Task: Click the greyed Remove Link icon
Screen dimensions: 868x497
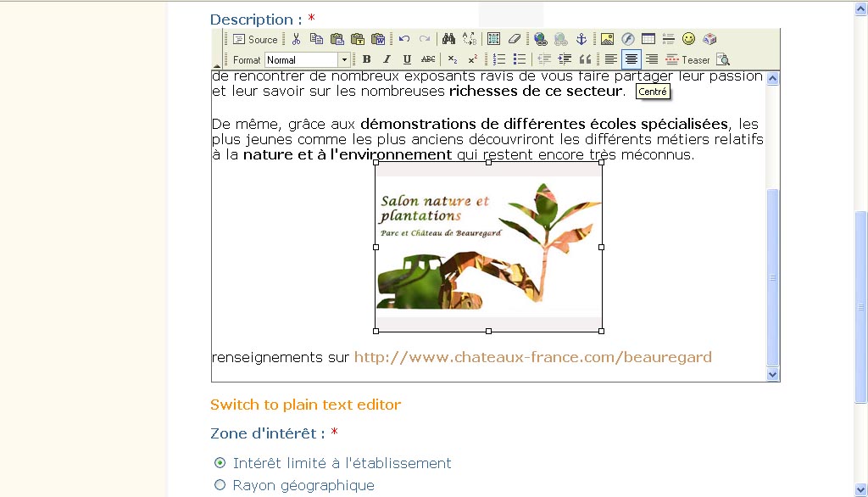Action: click(x=561, y=39)
